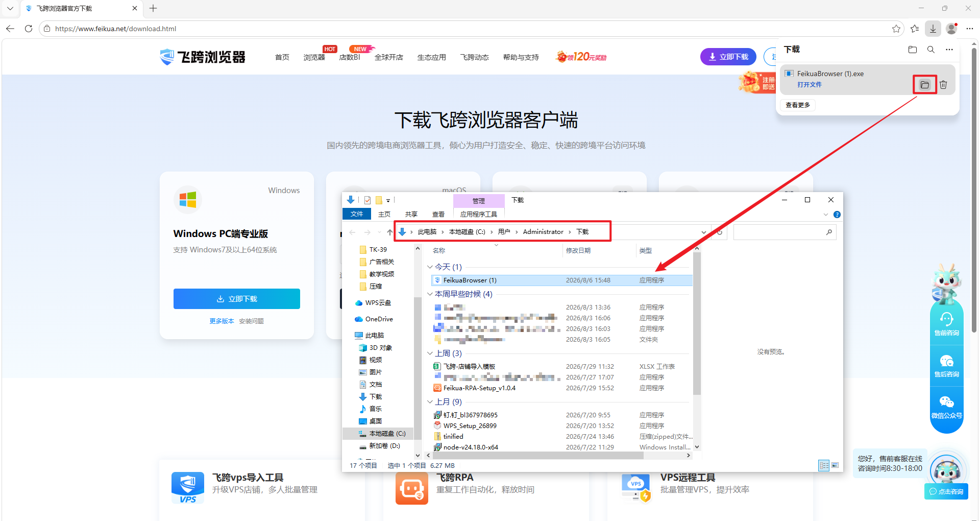The width and height of the screenshot is (980, 521).
Task: Open the 售前咨询 floating icon
Action: coord(947,324)
